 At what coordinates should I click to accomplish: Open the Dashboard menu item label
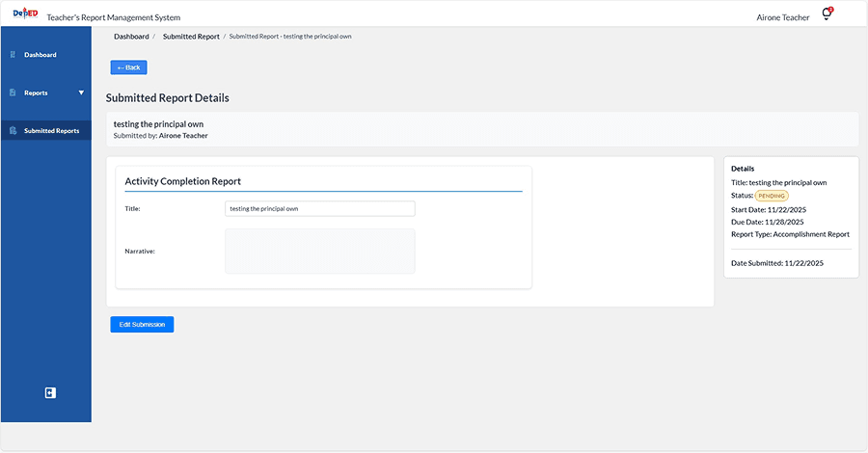[41, 55]
